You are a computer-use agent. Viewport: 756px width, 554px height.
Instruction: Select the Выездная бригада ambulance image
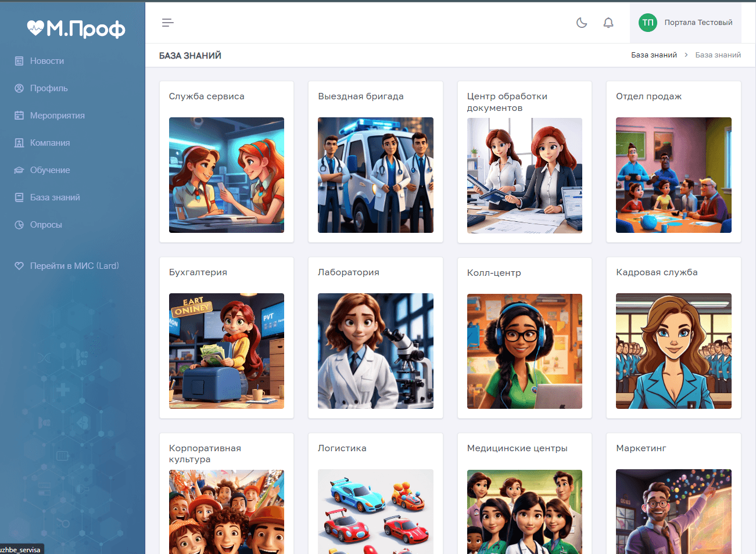pos(375,175)
